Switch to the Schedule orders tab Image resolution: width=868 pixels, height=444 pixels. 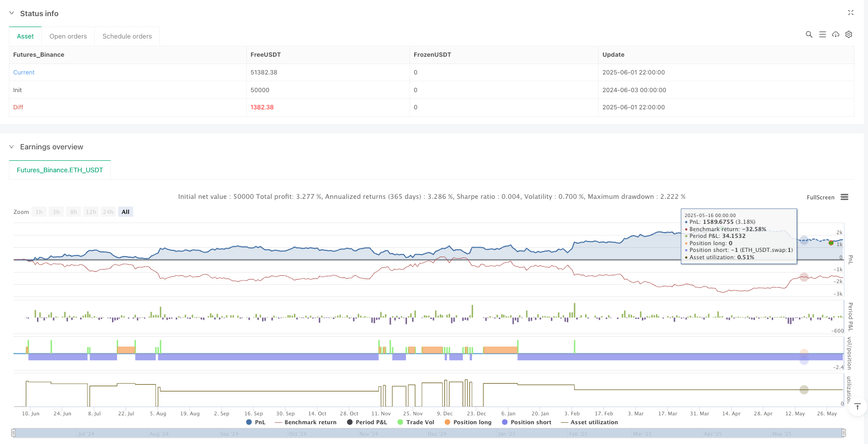point(127,36)
